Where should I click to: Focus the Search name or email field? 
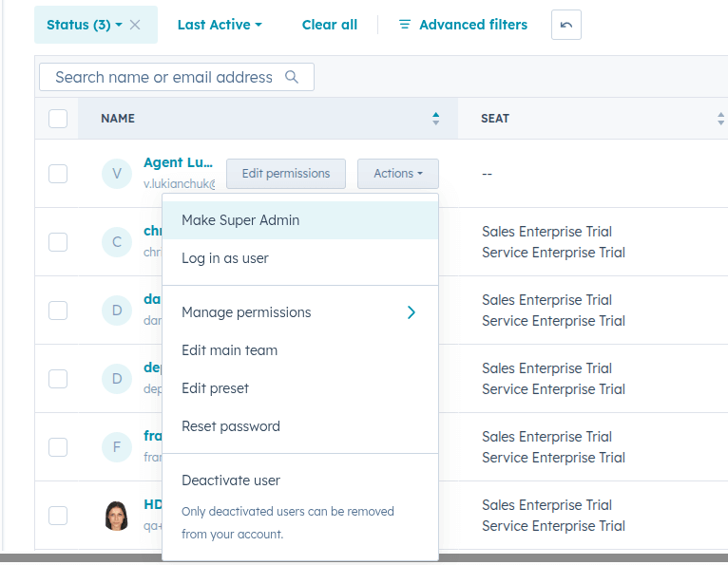pyautogui.click(x=177, y=77)
